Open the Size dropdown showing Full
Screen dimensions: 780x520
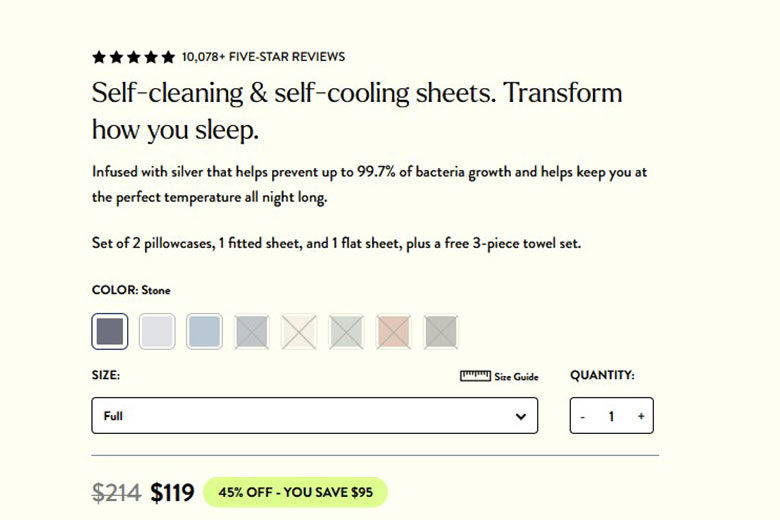(314, 416)
